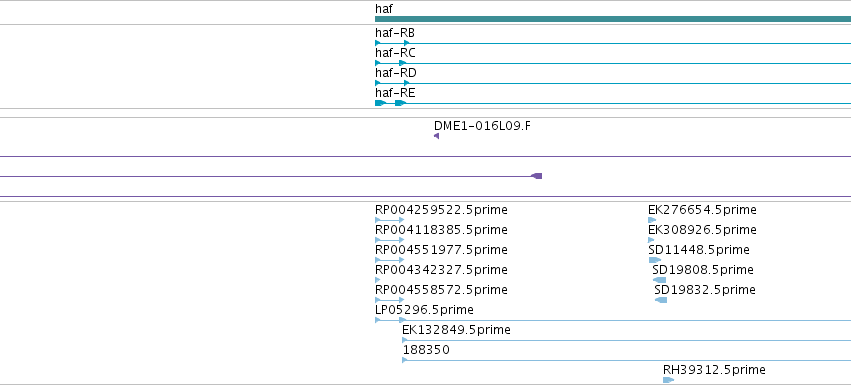This screenshot has width=851, height=385.
Task: Select haf-RC transcript label
Action: pos(395,53)
